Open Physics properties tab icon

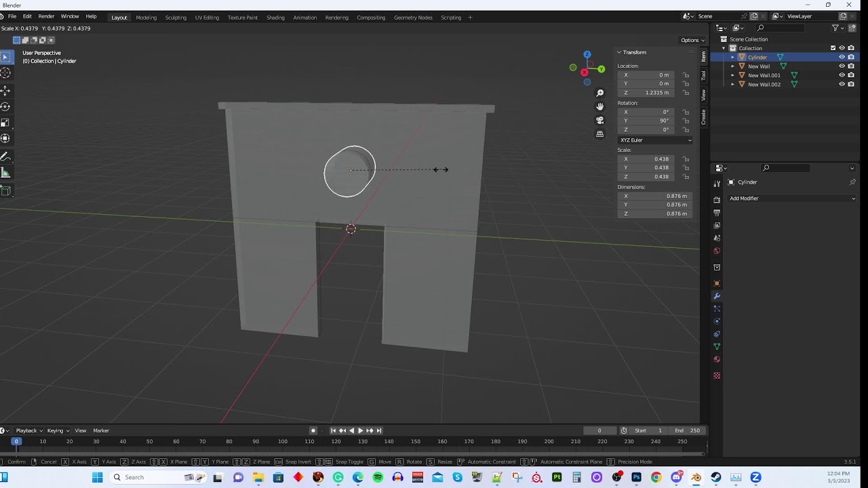pos(717,321)
